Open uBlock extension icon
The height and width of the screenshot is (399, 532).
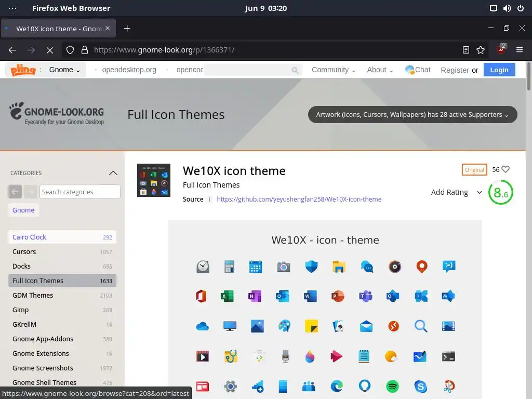pyautogui.click(x=501, y=49)
